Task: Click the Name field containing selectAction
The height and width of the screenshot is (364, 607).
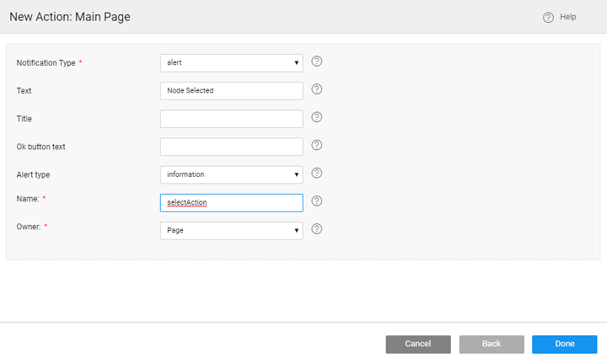Action: click(x=231, y=203)
